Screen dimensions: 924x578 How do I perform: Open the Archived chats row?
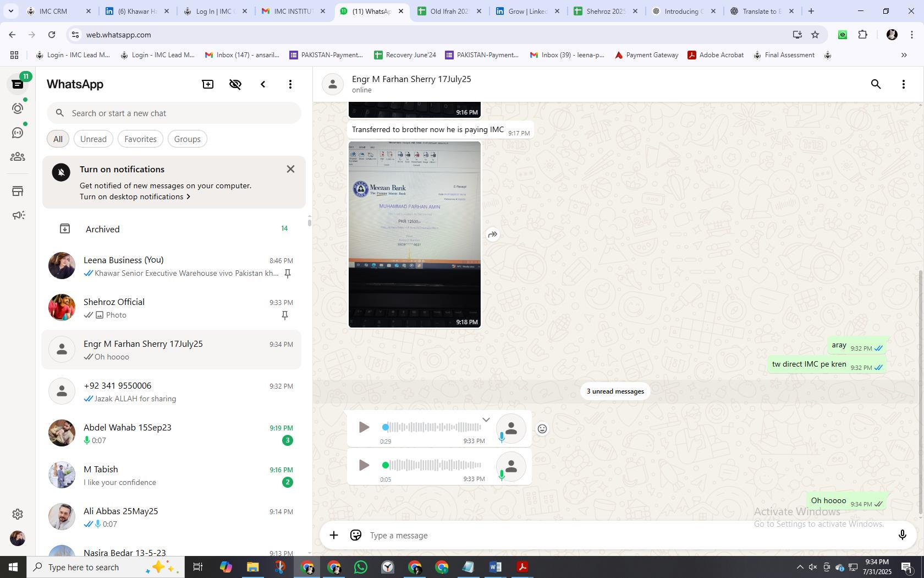tap(174, 229)
